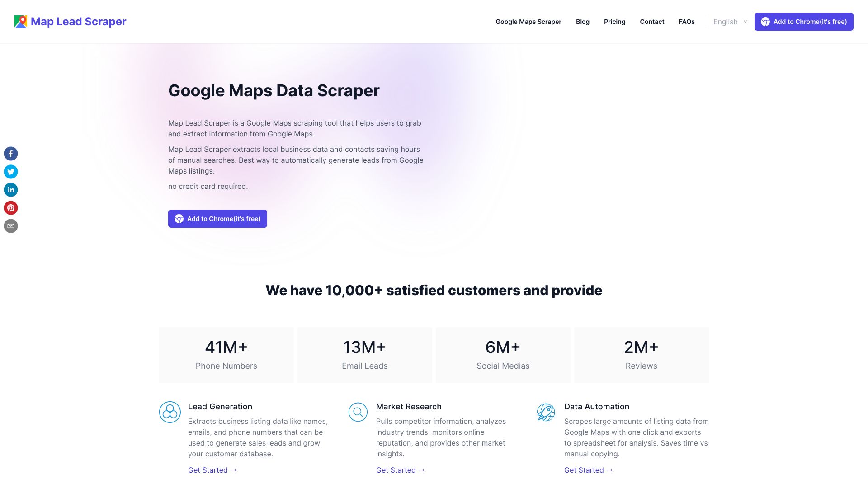This screenshot has width=868, height=488.
Task: Click the Facebook share icon
Action: 11,154
